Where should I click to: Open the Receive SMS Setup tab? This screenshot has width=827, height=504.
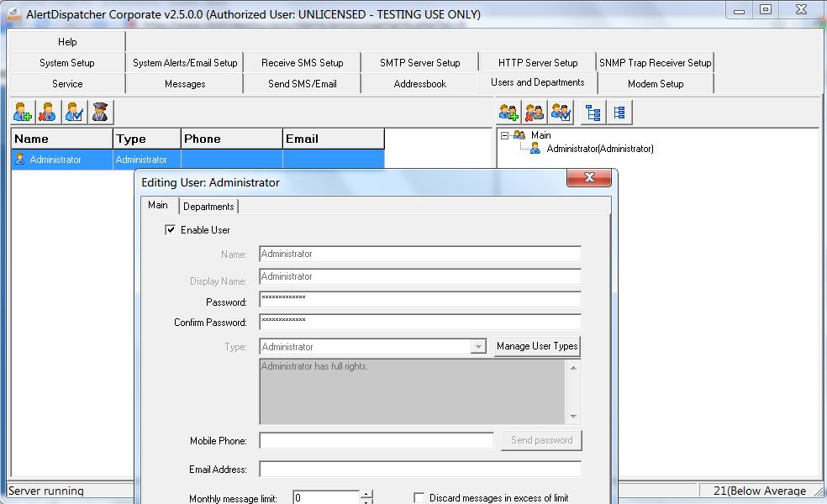click(303, 63)
